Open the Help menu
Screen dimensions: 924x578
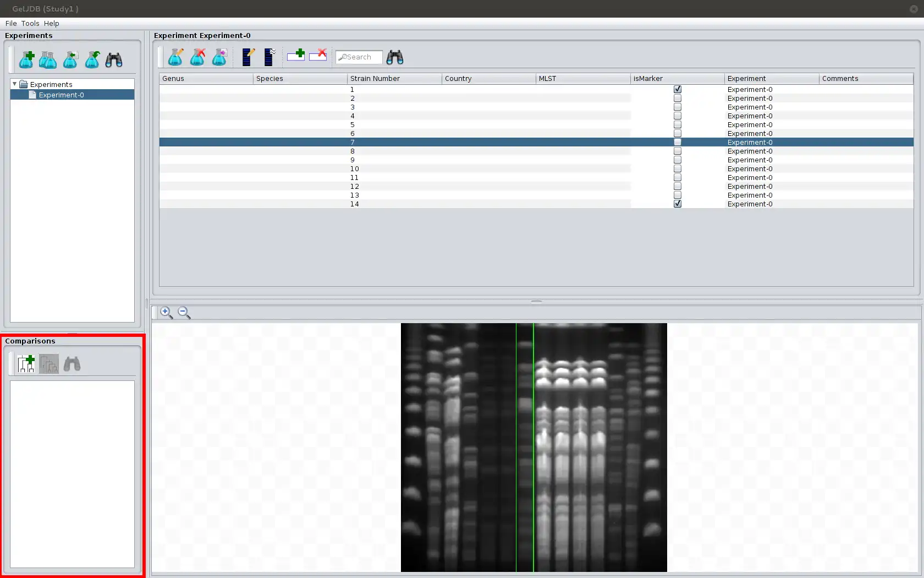(x=52, y=23)
